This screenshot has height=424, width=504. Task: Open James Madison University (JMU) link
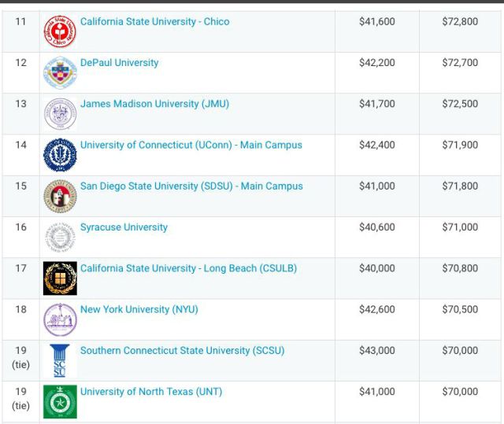[154, 104]
